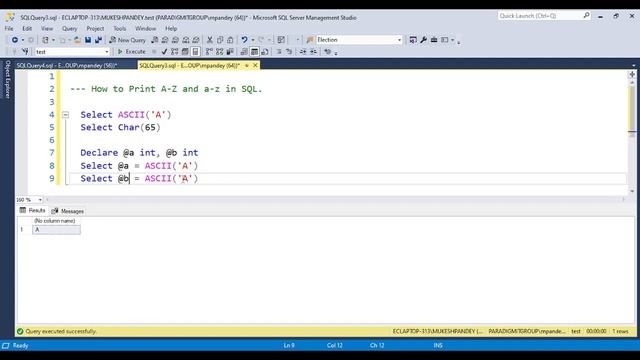Click the Save All icon
This screenshot has width=640, height=360.
98,40
